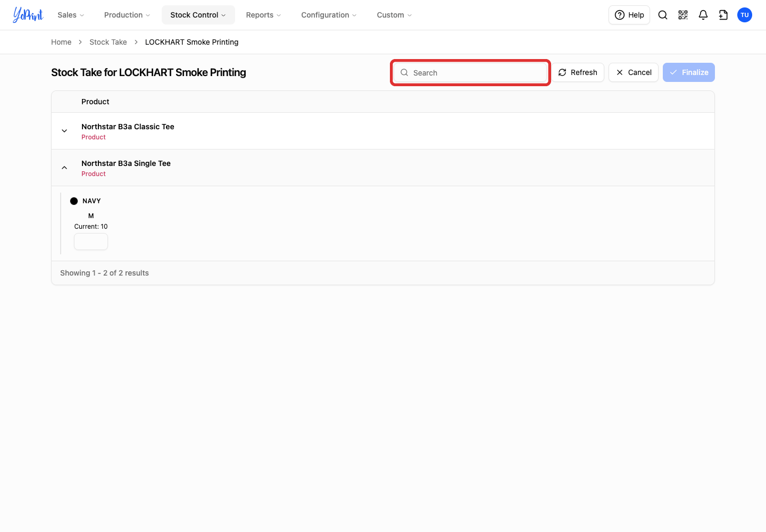Click the Northstar B3a Classic Tee name
Screen dimensions: 766x532
pyautogui.click(x=128, y=127)
